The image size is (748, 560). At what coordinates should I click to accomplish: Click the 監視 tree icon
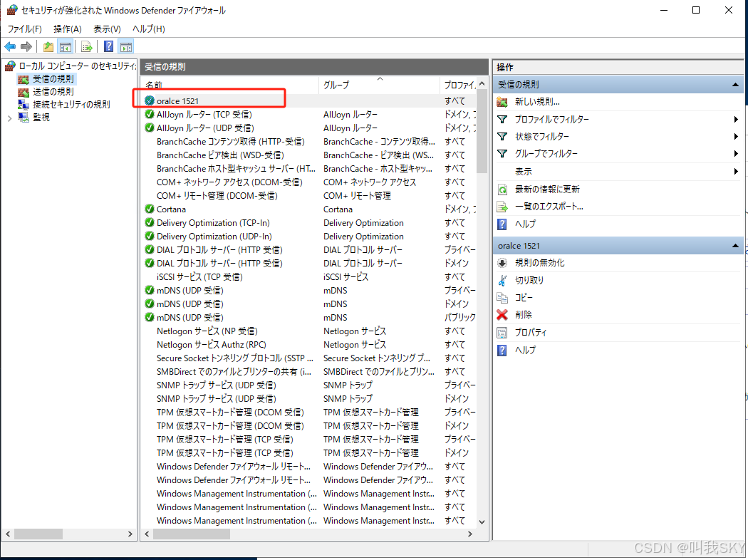click(x=24, y=118)
